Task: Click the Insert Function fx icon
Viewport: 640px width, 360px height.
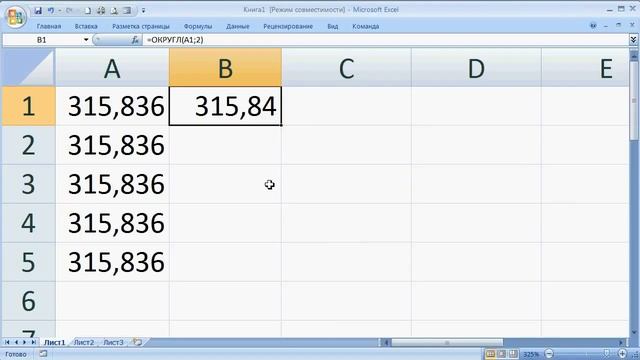Action: click(x=135, y=40)
